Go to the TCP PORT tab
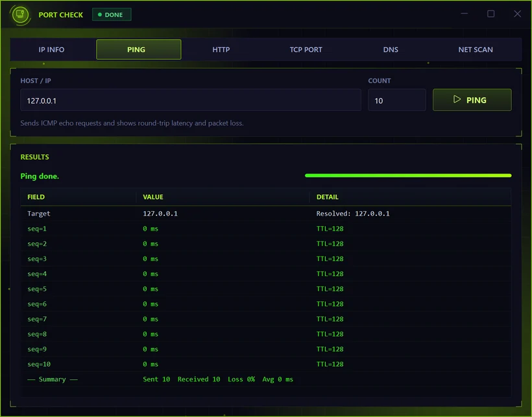Image resolution: width=532 pixels, height=417 pixels. (306, 49)
